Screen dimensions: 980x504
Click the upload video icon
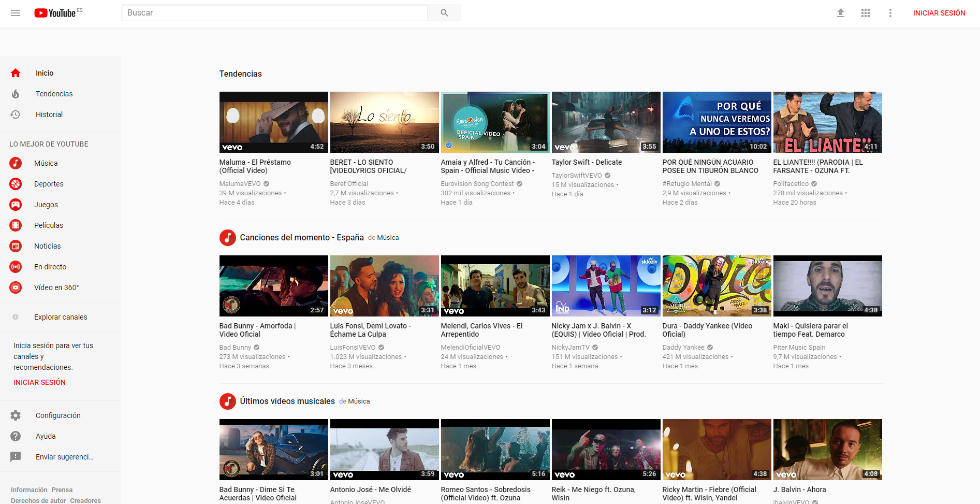[841, 13]
